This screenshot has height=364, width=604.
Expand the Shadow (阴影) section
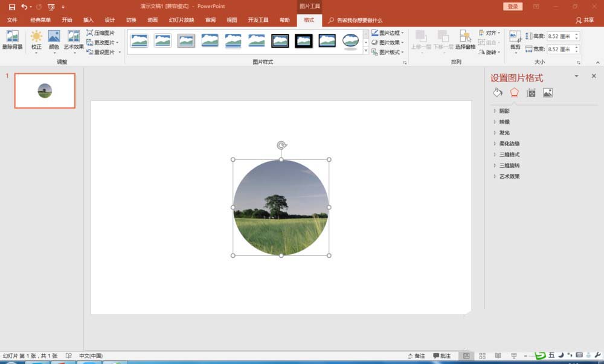point(502,111)
